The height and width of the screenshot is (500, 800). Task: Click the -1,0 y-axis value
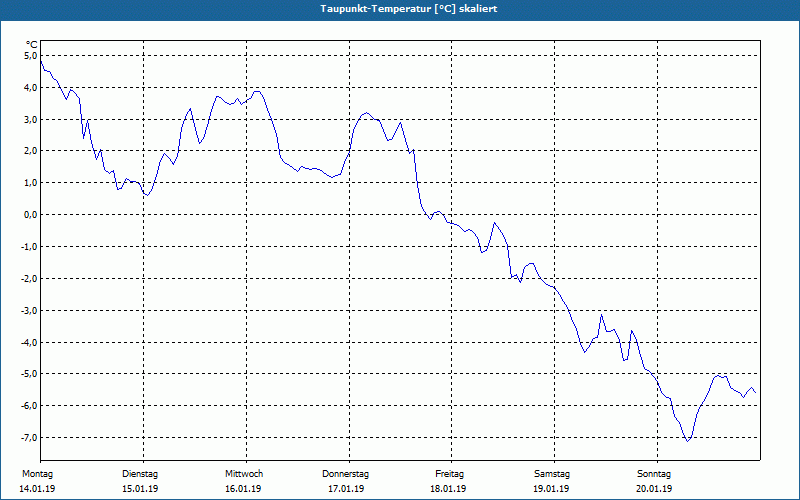(29, 246)
